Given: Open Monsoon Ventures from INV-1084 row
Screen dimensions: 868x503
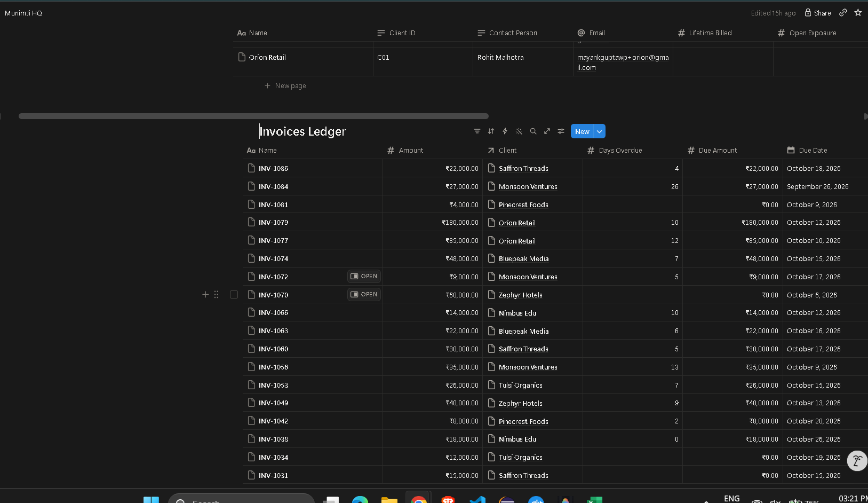Looking at the screenshot, I should (528, 187).
